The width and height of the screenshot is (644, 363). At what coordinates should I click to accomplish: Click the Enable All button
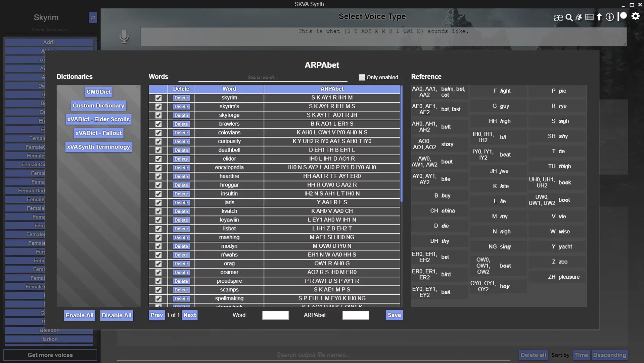pos(80,315)
